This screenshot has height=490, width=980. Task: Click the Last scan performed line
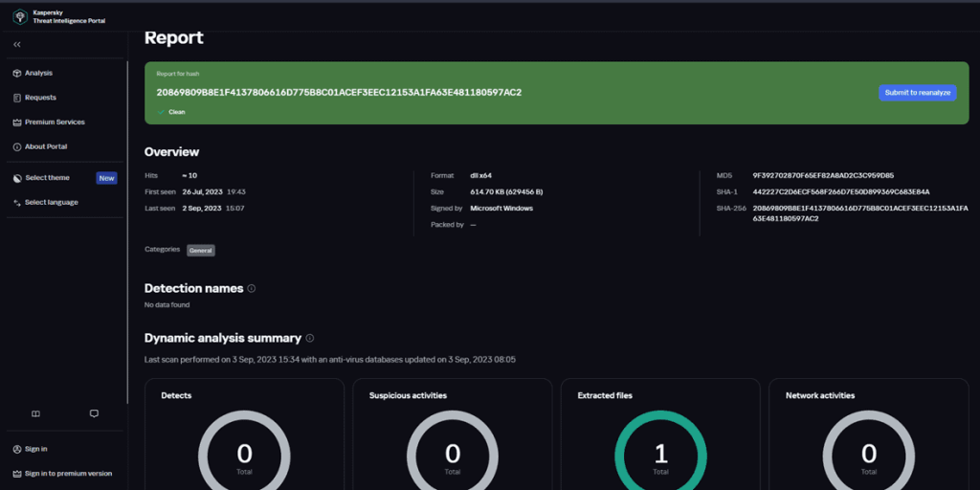click(x=330, y=360)
